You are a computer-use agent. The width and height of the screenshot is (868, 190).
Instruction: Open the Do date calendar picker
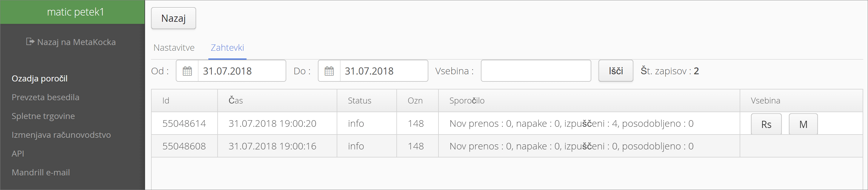tap(329, 71)
